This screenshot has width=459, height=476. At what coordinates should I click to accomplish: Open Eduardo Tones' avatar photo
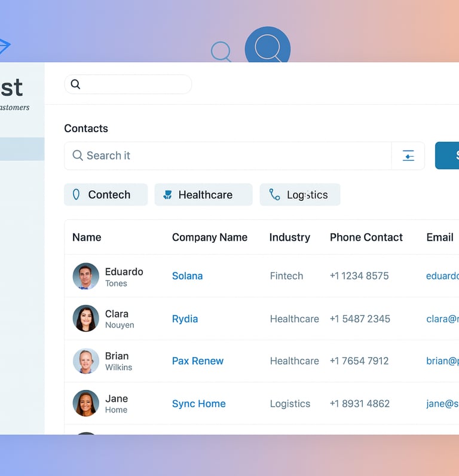[86, 276]
